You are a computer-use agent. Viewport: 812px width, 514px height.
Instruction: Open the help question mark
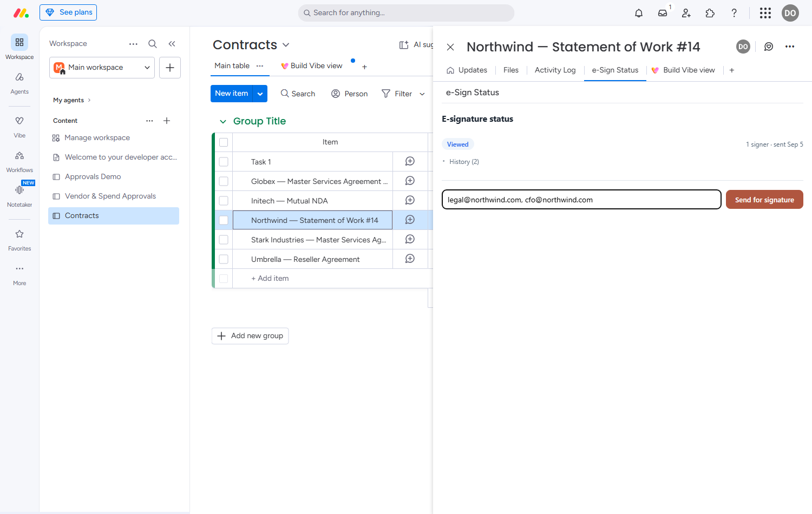coord(734,13)
